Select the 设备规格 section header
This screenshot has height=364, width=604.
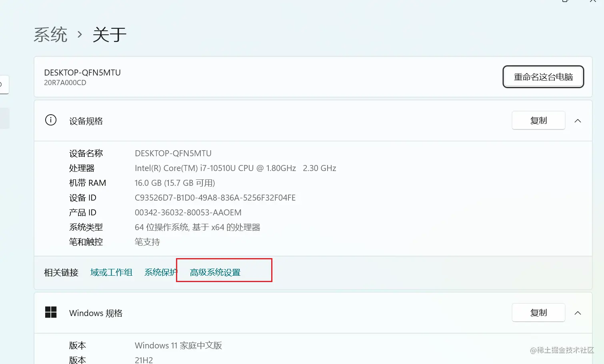(x=313, y=121)
